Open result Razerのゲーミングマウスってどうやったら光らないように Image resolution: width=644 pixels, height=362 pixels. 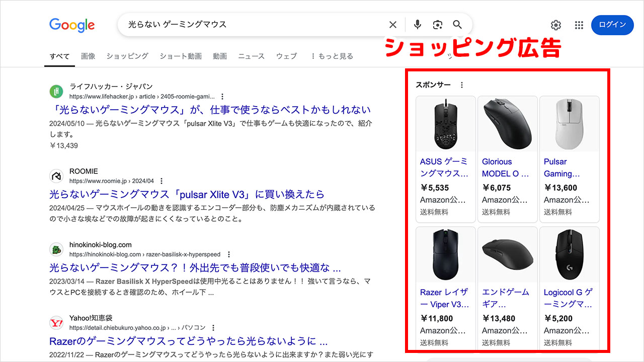189,341
